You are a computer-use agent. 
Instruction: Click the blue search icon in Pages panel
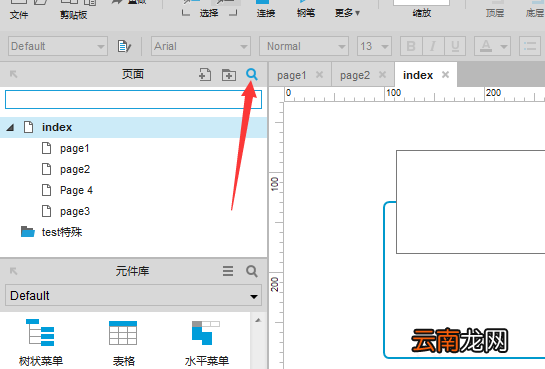[252, 74]
